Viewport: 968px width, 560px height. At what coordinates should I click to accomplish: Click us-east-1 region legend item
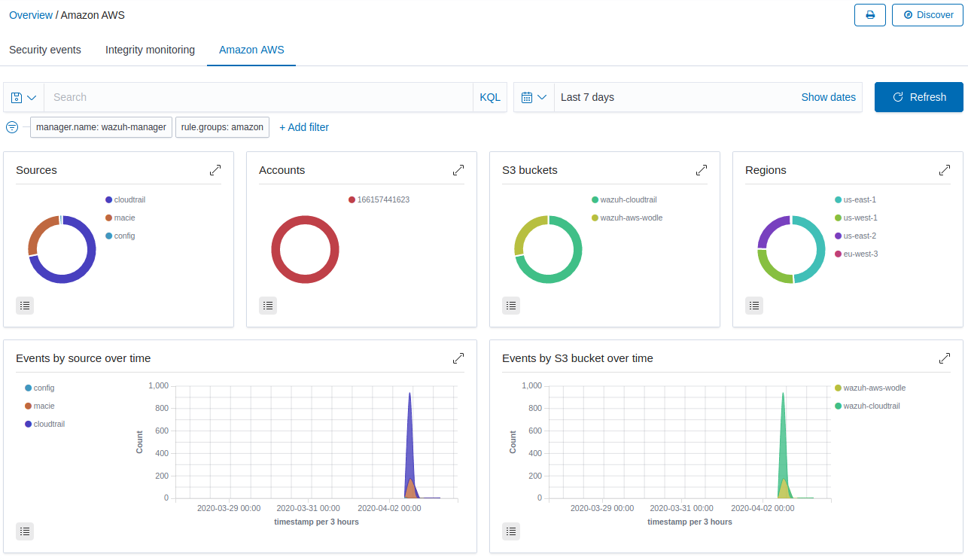pos(855,199)
